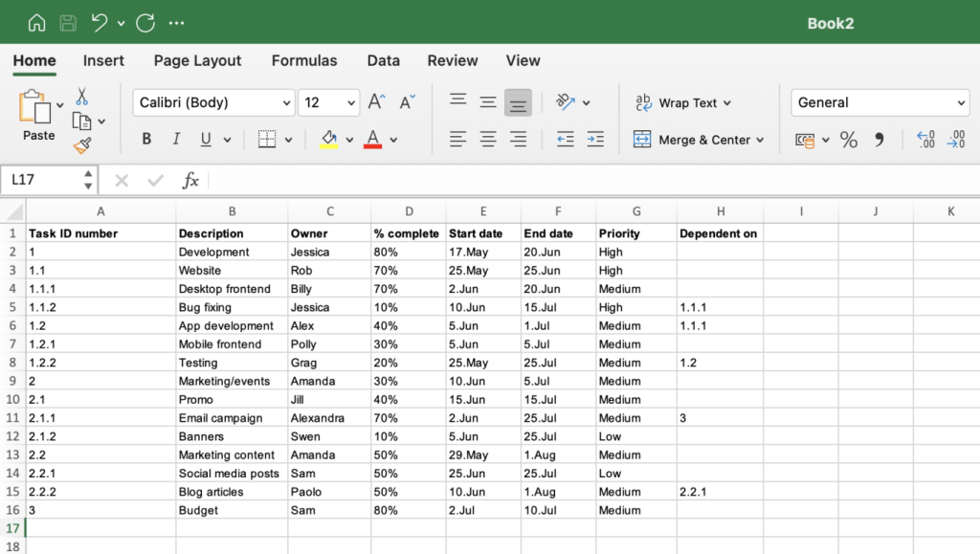
Task: Toggle Underline formatting
Action: pyautogui.click(x=206, y=139)
